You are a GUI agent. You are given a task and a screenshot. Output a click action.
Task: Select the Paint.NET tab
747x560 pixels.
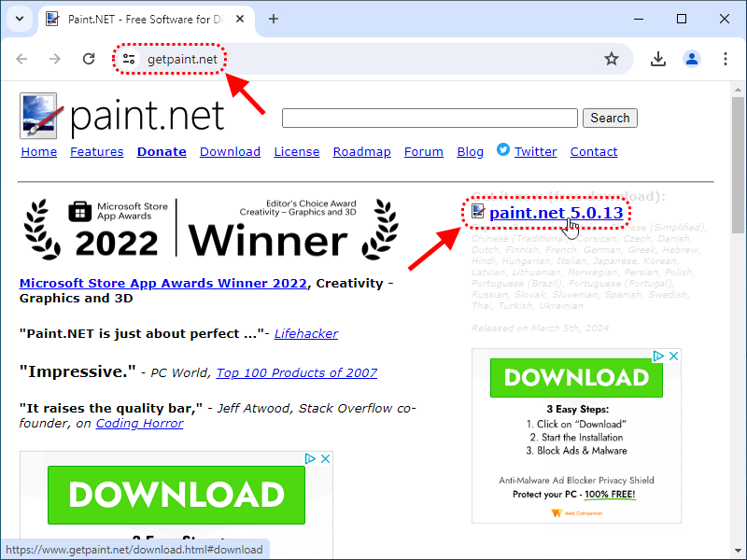coord(146,20)
